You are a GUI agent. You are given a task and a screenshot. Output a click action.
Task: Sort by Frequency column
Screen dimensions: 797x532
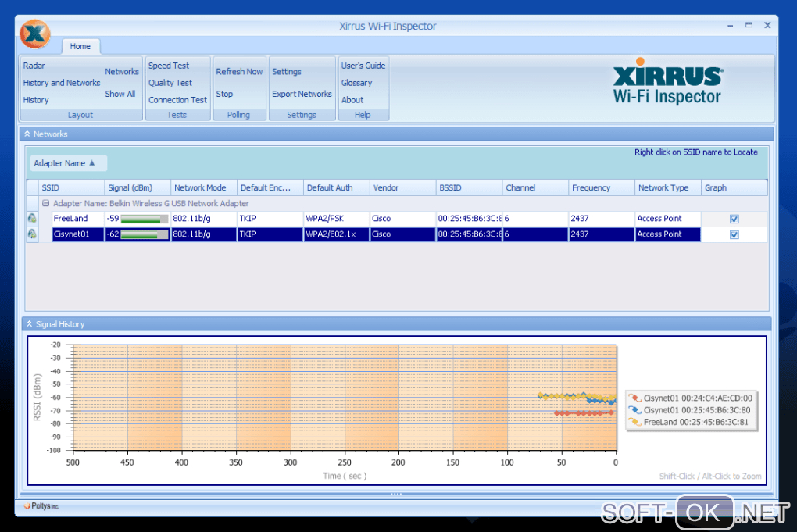point(602,187)
